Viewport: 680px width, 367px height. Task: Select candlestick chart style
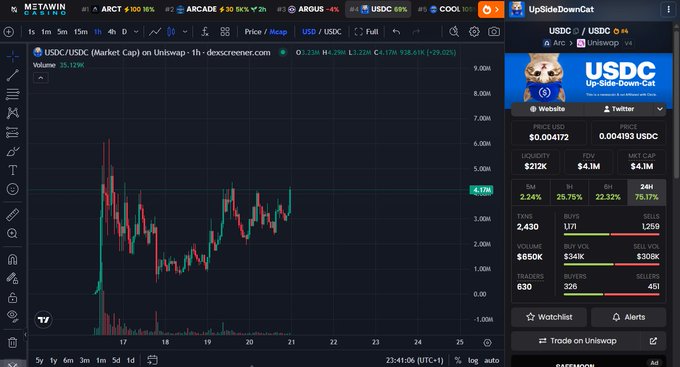[171, 32]
